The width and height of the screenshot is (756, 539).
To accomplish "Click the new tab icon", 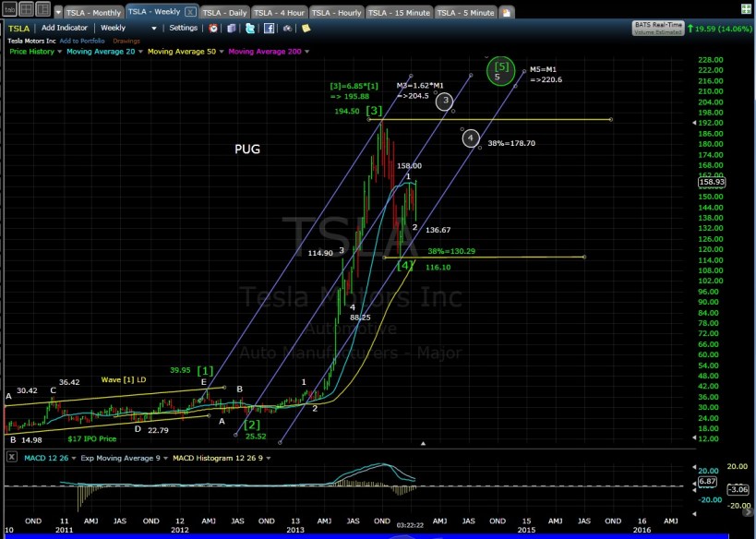I will 506,13.
